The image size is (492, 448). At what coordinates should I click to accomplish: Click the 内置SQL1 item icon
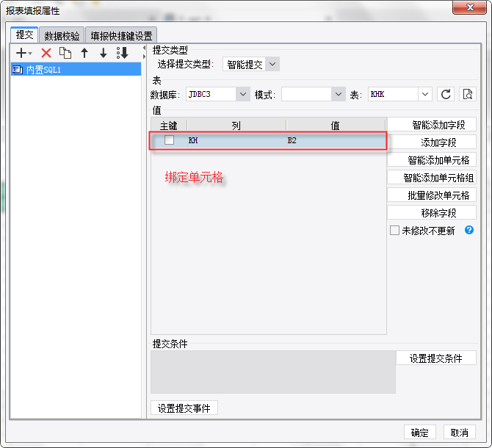(x=18, y=70)
